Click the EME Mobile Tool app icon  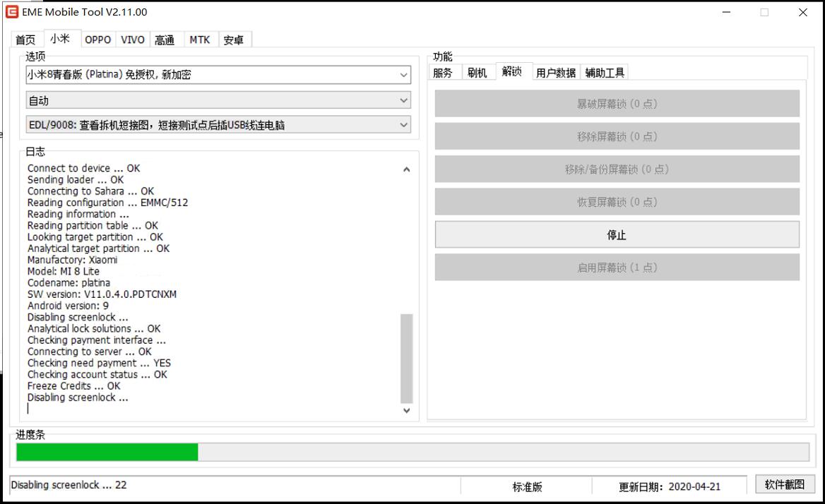coord(11,11)
